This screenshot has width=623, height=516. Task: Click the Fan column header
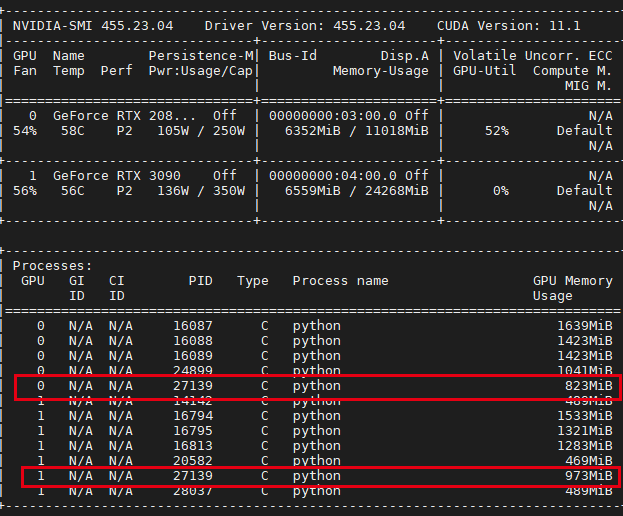(x=25, y=71)
